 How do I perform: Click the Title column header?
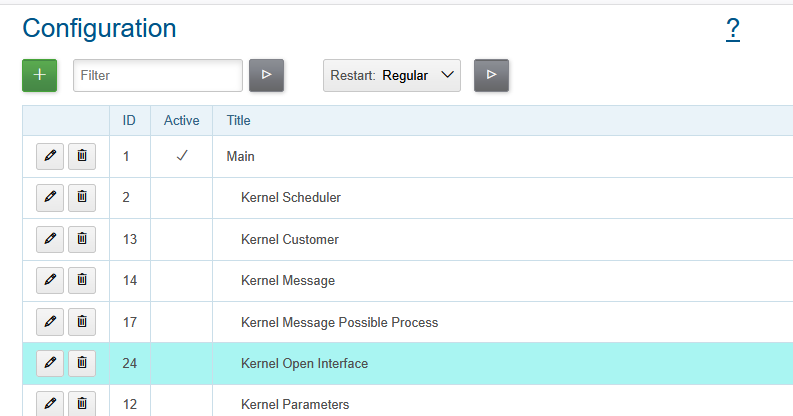[x=239, y=121]
